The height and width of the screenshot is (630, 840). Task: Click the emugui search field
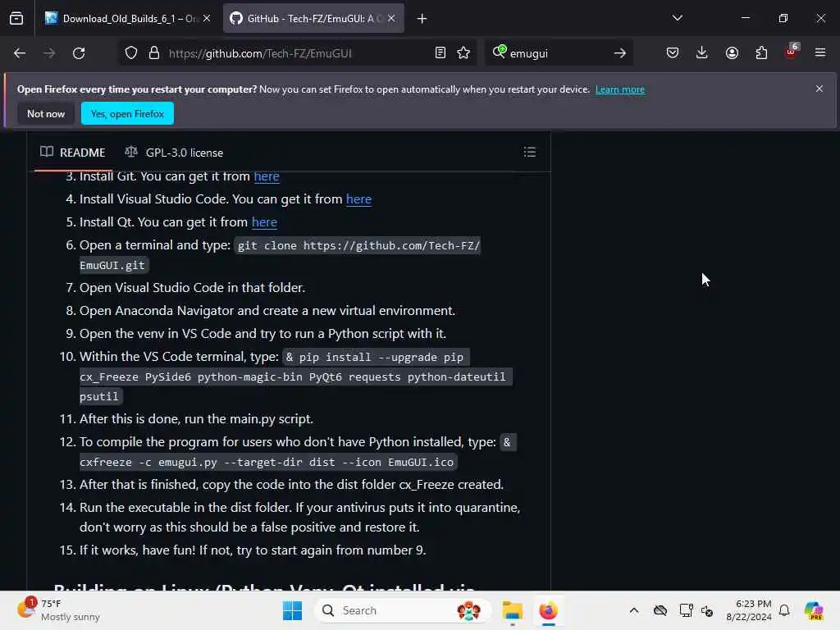click(x=557, y=53)
